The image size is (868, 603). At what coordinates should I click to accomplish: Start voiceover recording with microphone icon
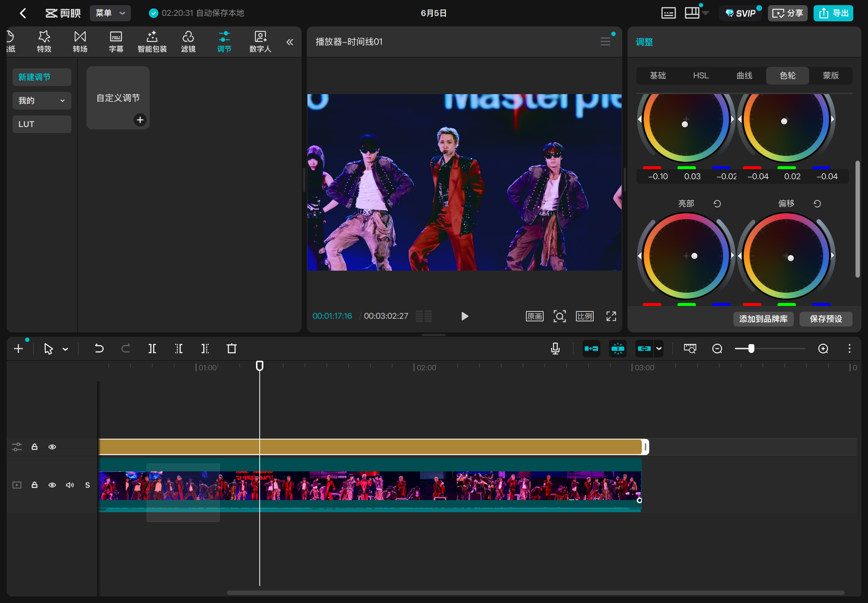555,348
